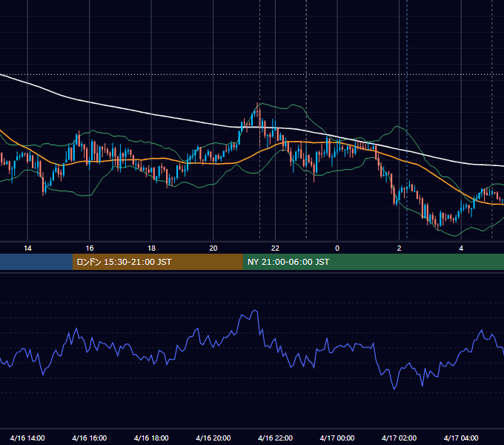Select the ロンドン 15:30-21:00 JST session bar
This screenshot has height=445, width=504.
pos(157,262)
